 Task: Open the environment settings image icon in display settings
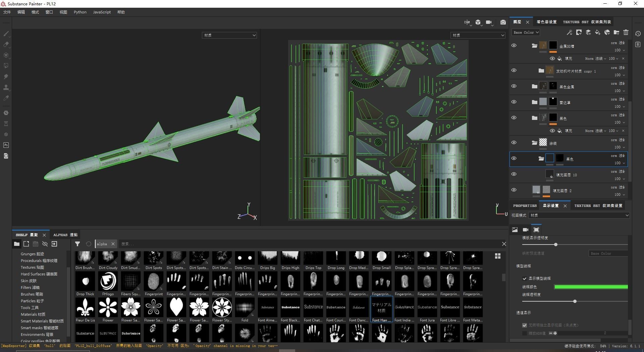point(515,230)
